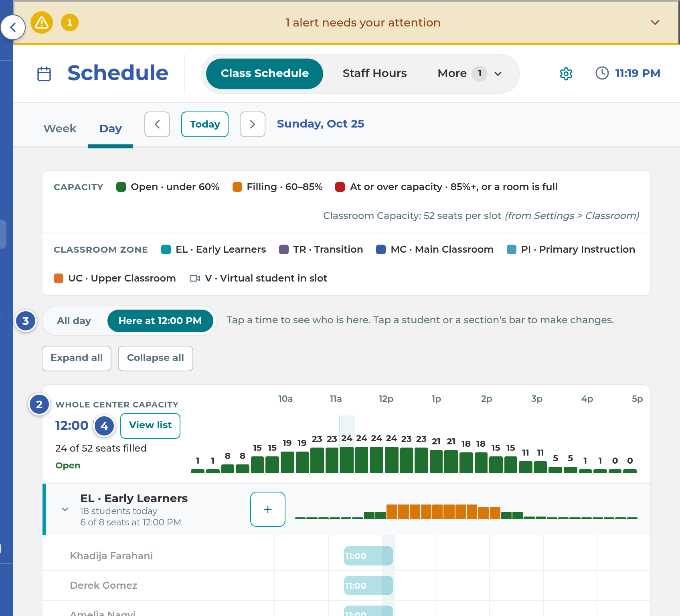Screen dimensions: 680x616
Task: Switch to Week view
Action: (60, 128)
